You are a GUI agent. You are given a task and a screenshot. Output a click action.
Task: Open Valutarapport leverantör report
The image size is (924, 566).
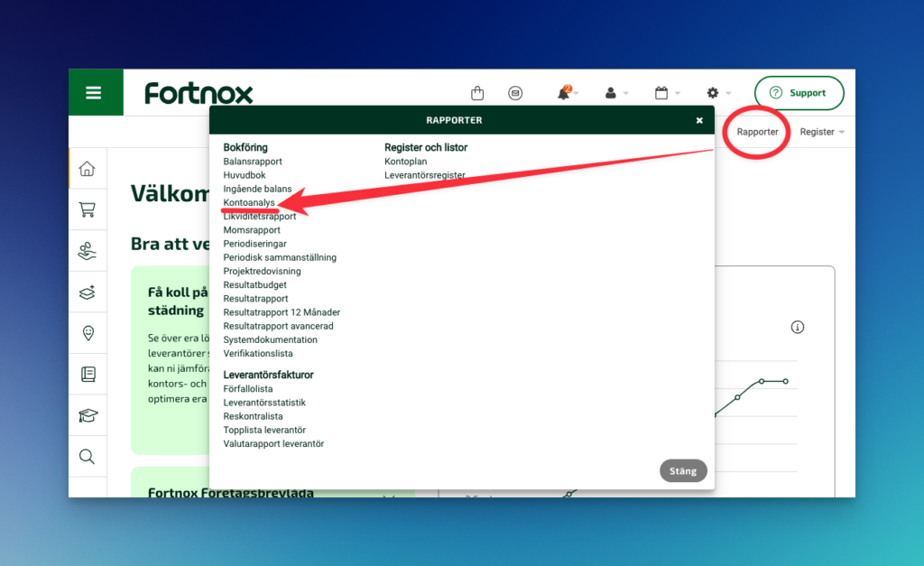click(273, 444)
